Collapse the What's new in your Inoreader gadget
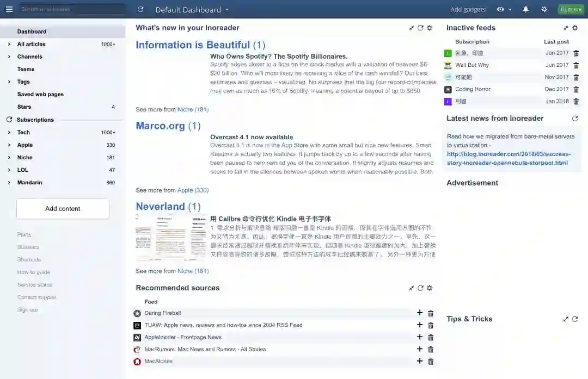The image size is (588, 379). [x=412, y=28]
